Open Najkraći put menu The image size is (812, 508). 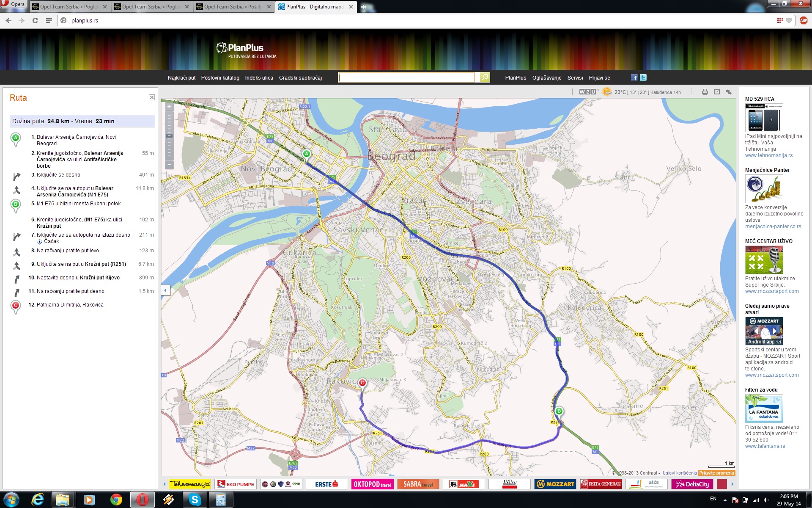[181, 78]
